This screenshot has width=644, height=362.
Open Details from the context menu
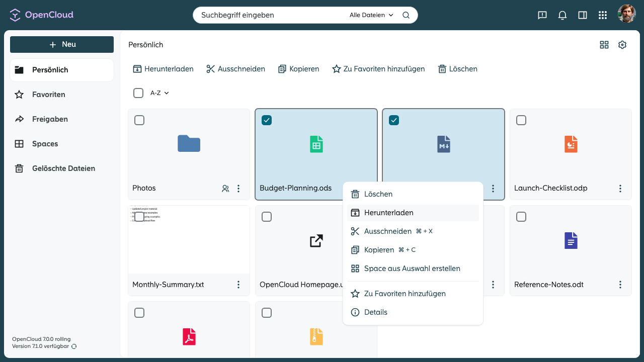(413, 312)
